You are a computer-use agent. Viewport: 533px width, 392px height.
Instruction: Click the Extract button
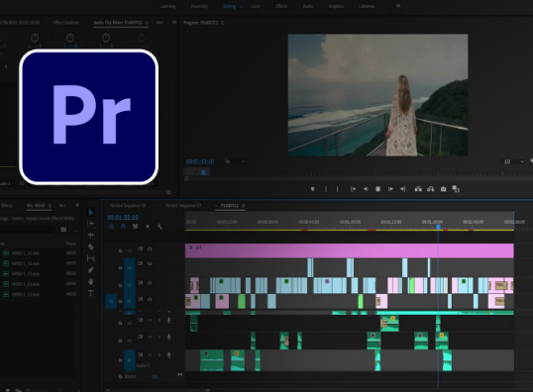[x=431, y=189]
